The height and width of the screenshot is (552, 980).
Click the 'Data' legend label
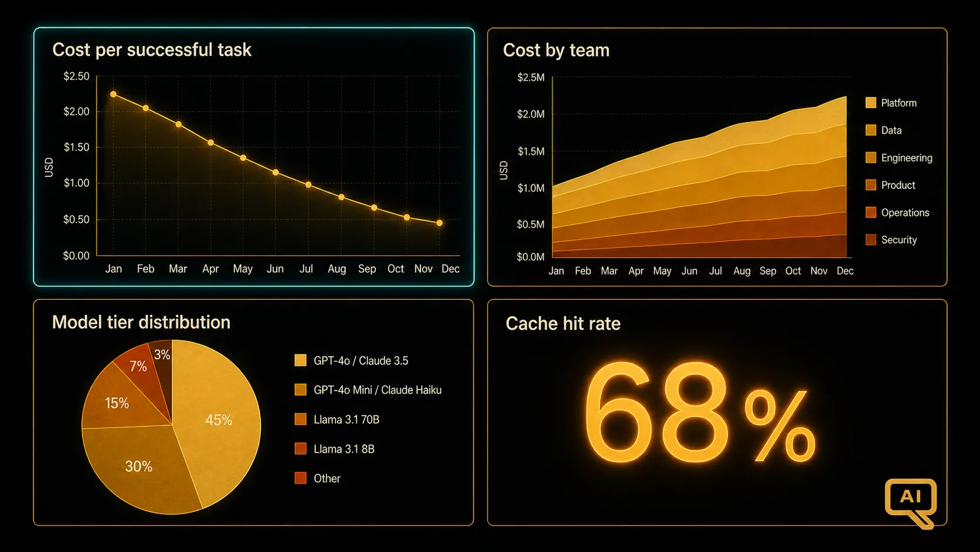coord(891,130)
